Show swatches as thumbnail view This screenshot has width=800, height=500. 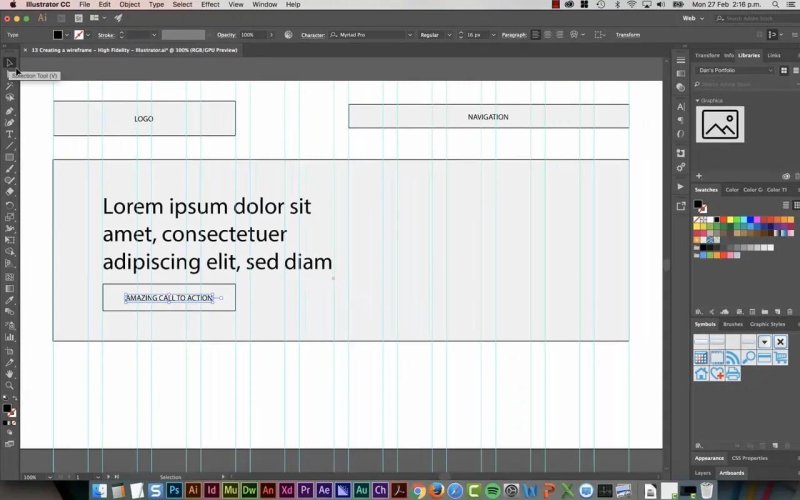(x=796, y=205)
